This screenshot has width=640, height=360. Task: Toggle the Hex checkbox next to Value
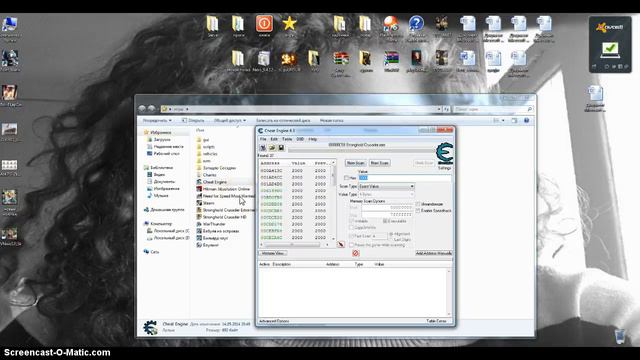tap(347, 178)
